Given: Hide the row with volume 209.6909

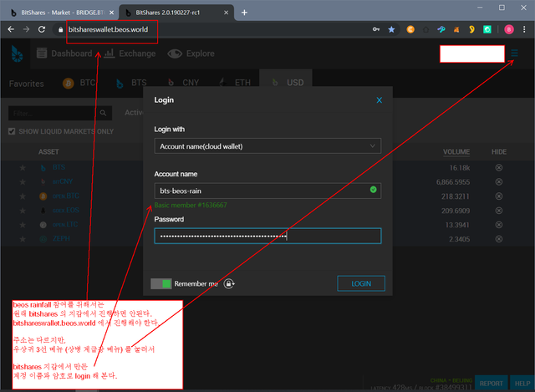Looking at the screenshot, I should [499, 211].
